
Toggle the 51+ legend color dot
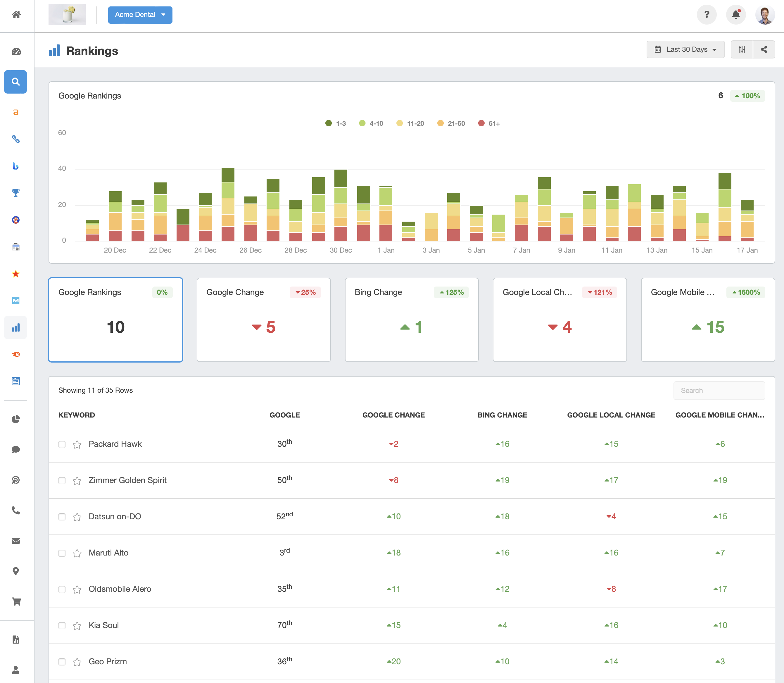[481, 123]
